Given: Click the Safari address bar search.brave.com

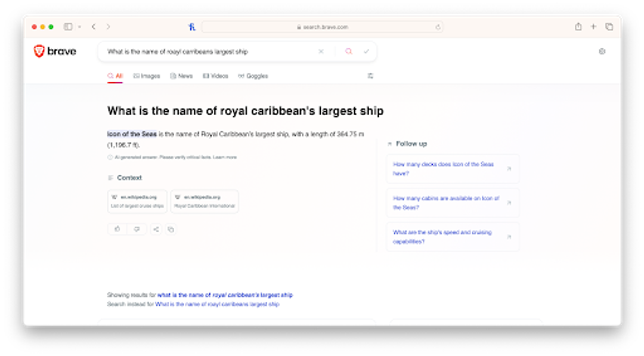Looking at the screenshot, I should tap(323, 27).
